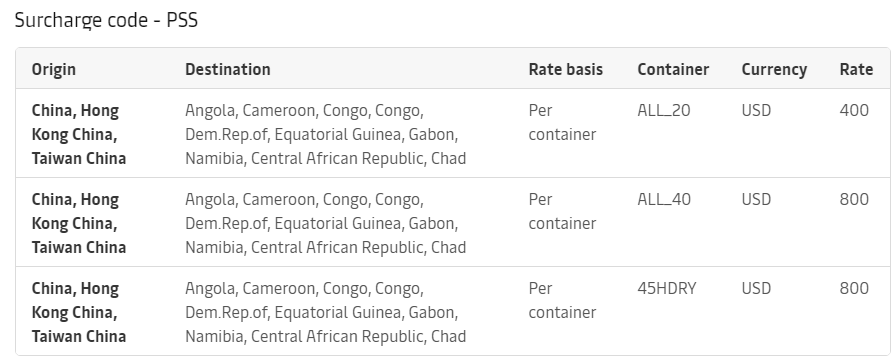Click the Container column header
896x361 pixels.
tap(673, 69)
